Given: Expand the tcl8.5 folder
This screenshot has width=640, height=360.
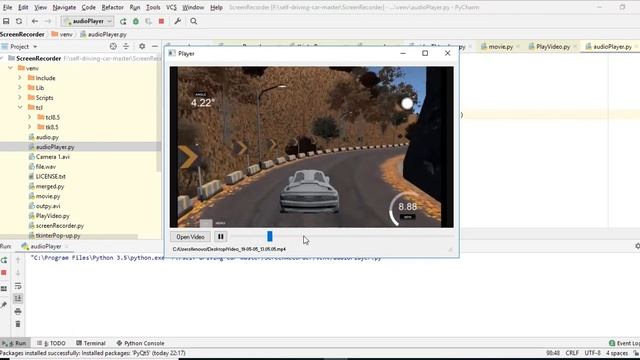Looking at the screenshot, I should 30,117.
